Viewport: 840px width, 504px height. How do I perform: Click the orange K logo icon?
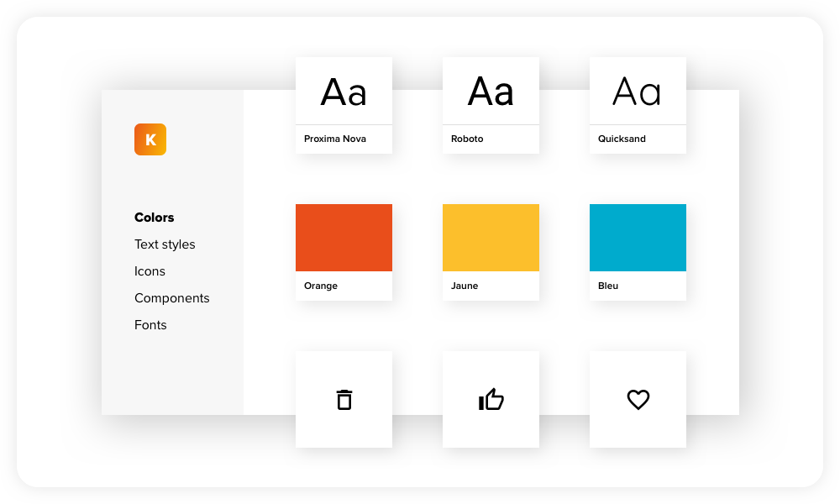coord(150,139)
